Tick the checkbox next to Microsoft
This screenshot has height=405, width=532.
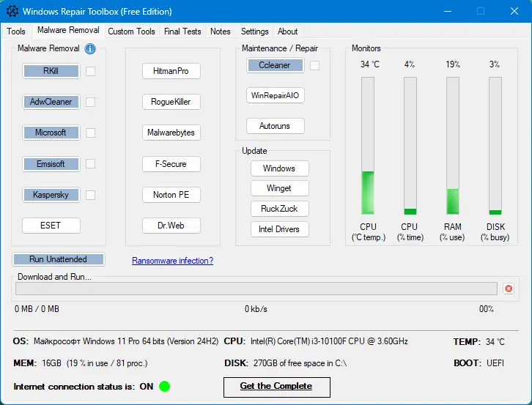tap(90, 133)
